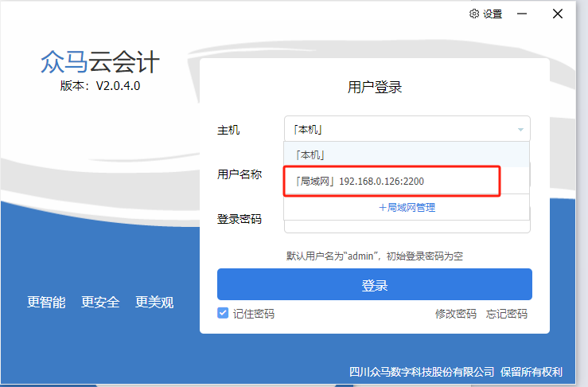This screenshot has width=588, height=387.
Task: Click the 用户名称 field label
Action: click(x=239, y=174)
